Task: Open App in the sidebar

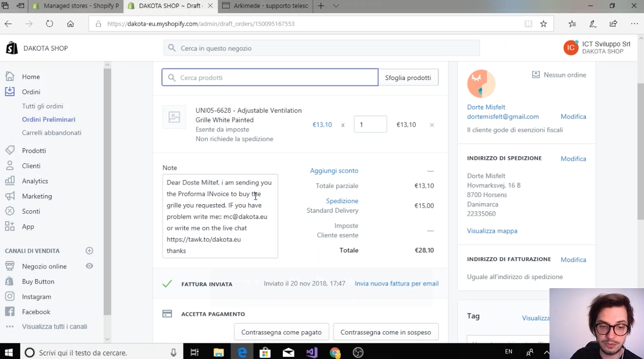Action: pos(28,227)
